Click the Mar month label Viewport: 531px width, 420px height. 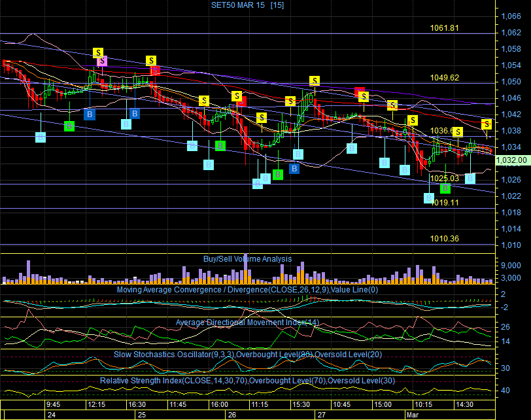413,415
